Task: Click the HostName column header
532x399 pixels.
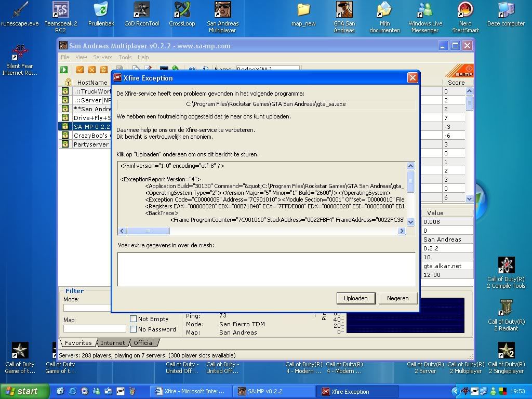Action: click(92, 83)
